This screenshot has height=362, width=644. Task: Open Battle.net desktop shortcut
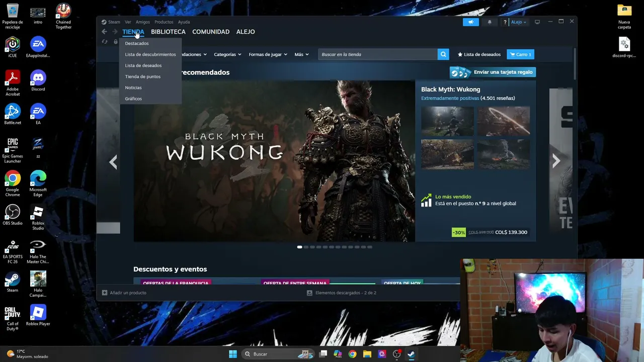pos(13,114)
